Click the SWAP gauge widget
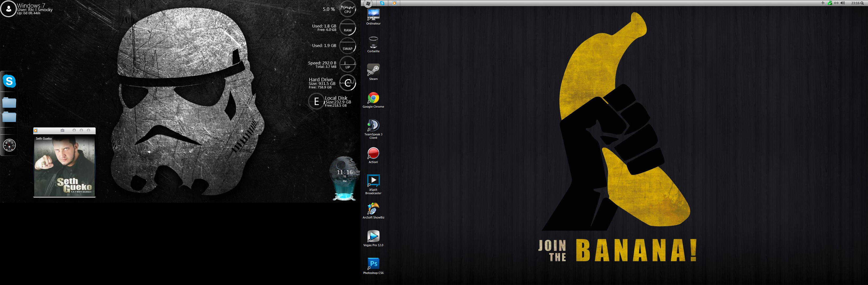This screenshot has width=868, height=285. [x=348, y=46]
